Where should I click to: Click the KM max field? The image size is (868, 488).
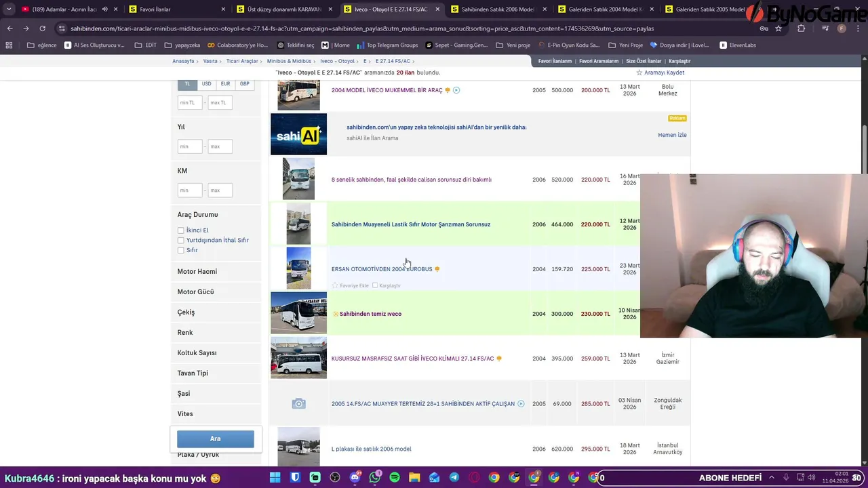click(220, 190)
